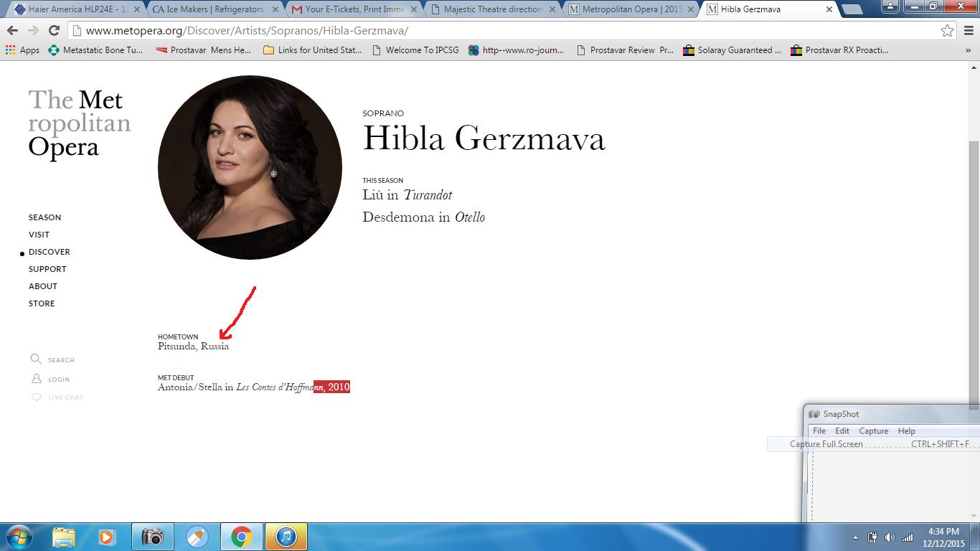
Task: Open the DISCOVER navigation item
Action: pos(50,252)
